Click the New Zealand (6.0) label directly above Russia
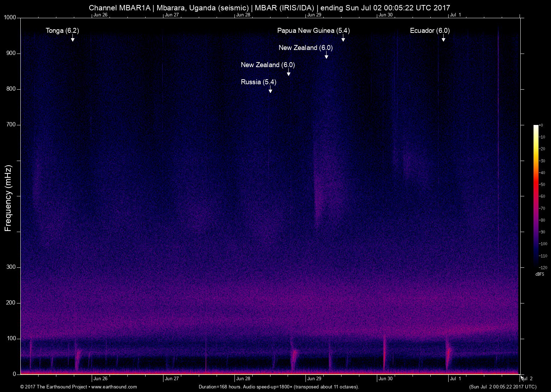This screenshot has width=551, height=392. coord(268,65)
